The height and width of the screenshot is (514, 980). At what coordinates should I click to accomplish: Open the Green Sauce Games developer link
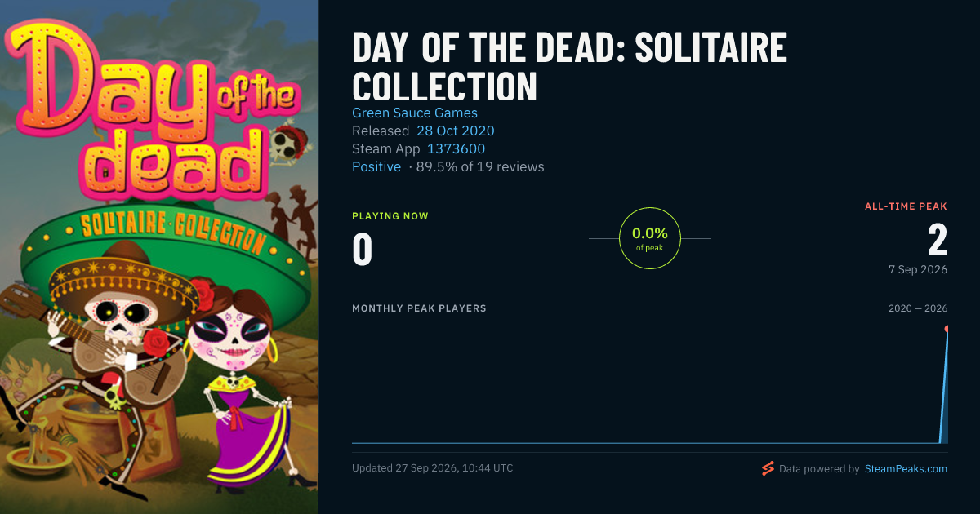(x=415, y=113)
